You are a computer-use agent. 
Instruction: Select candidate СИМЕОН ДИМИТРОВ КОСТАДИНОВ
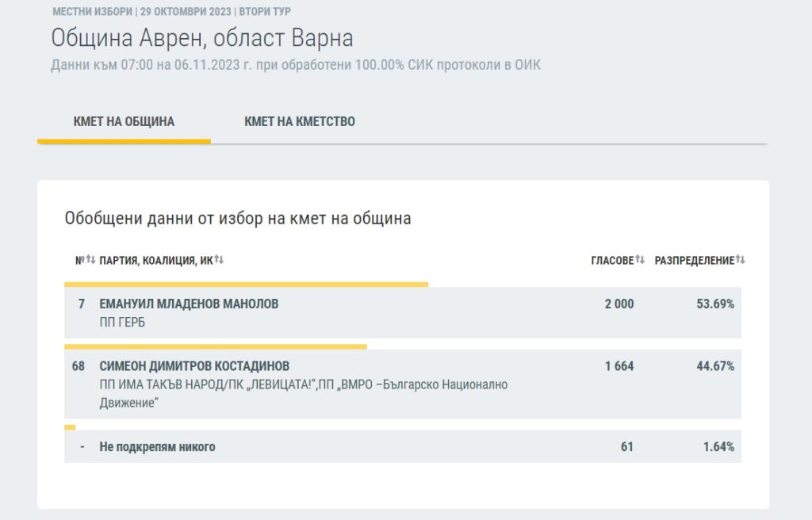click(194, 366)
